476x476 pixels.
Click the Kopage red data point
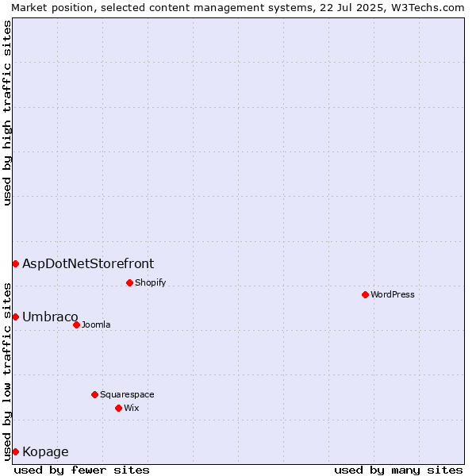click(16, 452)
